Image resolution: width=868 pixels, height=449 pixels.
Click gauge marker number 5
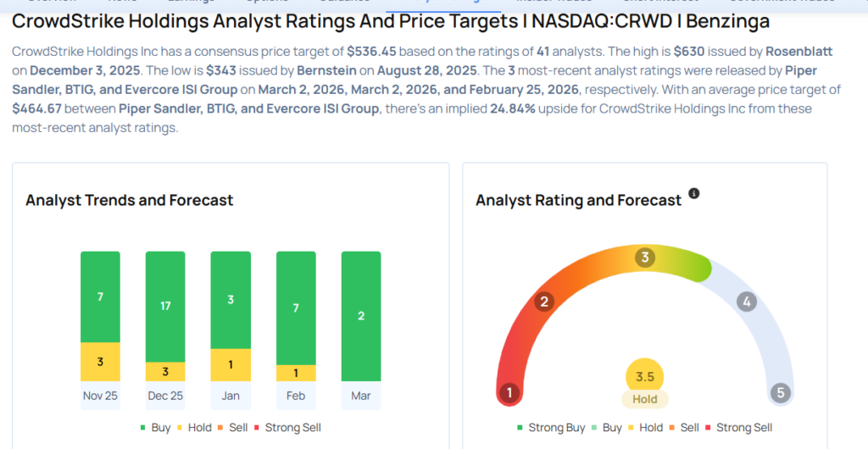[x=780, y=393]
